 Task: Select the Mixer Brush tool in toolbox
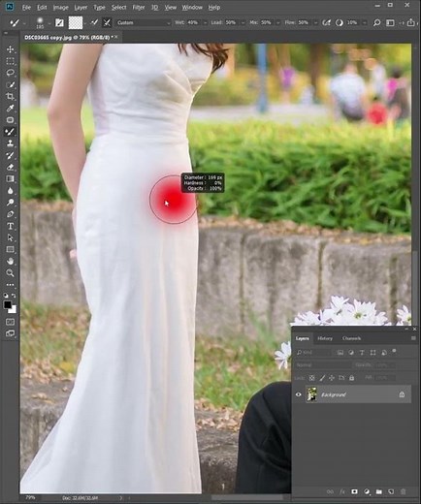click(x=10, y=132)
